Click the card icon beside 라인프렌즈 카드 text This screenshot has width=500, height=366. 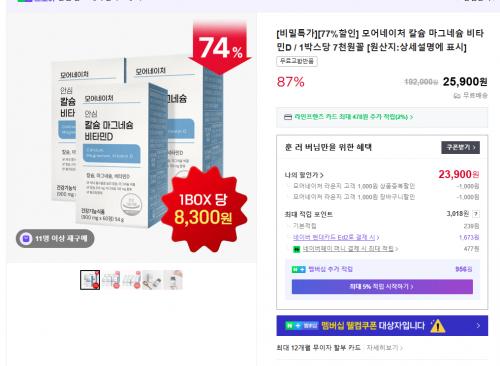288,117
